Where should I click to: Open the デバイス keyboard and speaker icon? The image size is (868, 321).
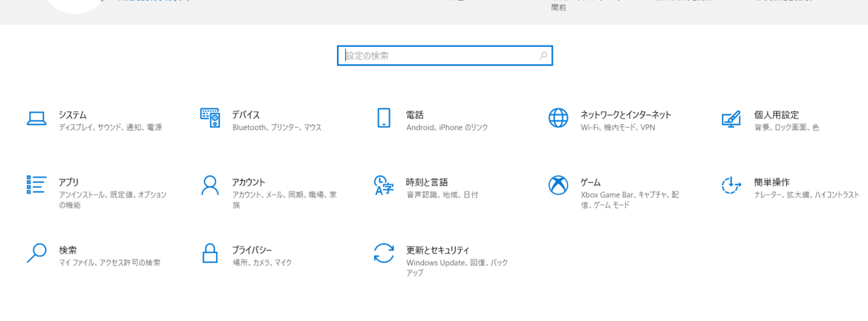tap(210, 119)
